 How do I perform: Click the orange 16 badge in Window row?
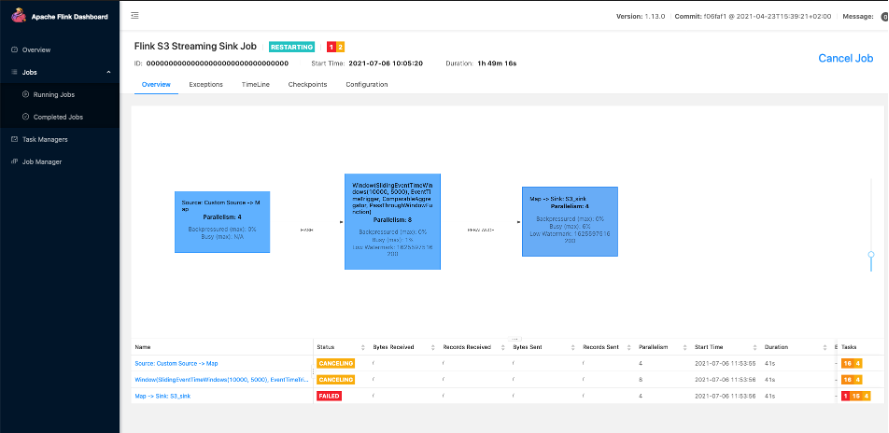click(848, 380)
